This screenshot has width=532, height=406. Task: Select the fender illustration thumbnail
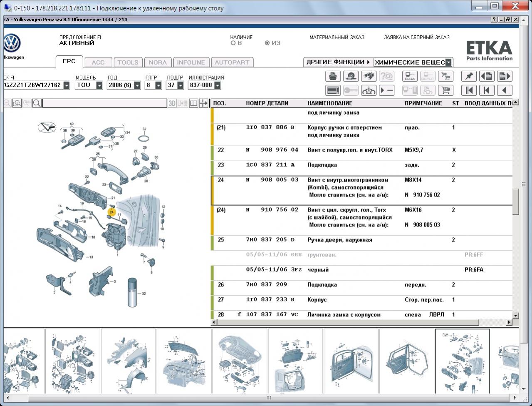pyautogui.click(x=128, y=361)
